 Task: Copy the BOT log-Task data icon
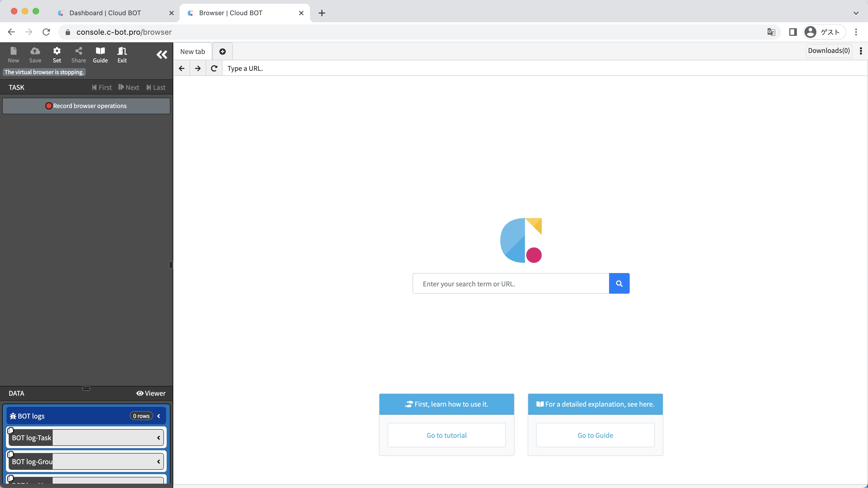[x=10, y=430]
